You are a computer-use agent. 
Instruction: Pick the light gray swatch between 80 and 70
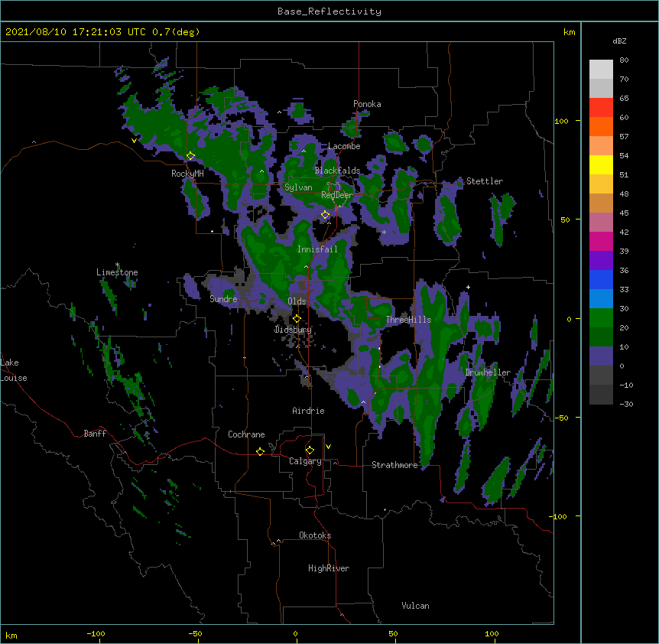(x=601, y=70)
